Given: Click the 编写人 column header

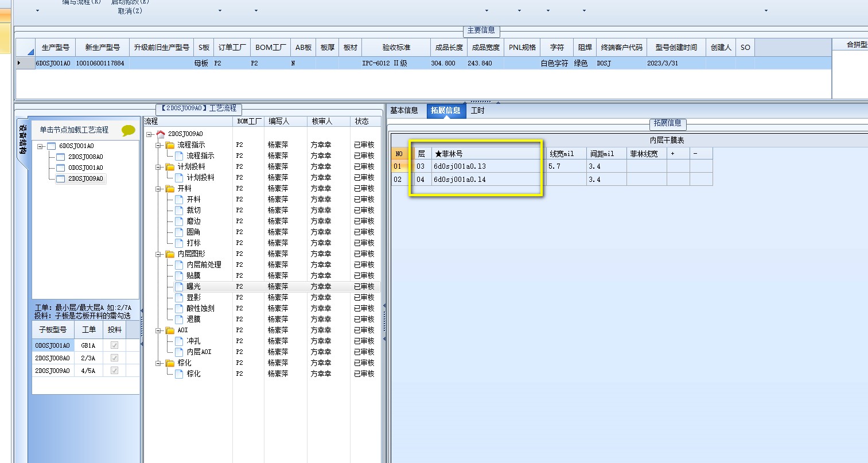Looking at the screenshot, I should (x=285, y=122).
